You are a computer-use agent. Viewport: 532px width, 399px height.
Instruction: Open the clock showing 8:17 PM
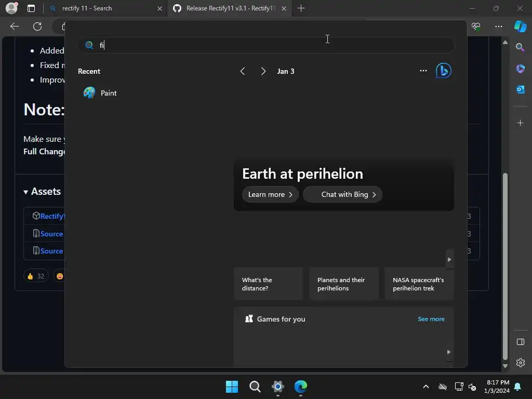[497, 387]
